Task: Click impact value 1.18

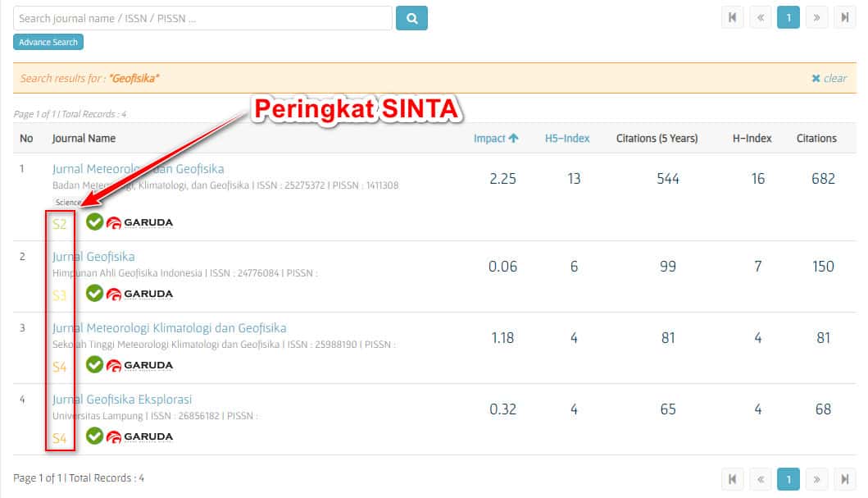Action: click(502, 338)
